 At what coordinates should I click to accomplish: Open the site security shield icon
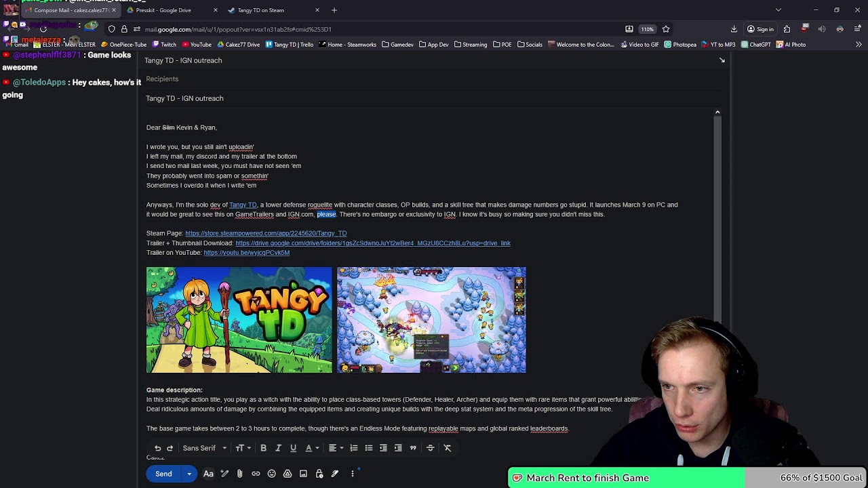pos(112,29)
